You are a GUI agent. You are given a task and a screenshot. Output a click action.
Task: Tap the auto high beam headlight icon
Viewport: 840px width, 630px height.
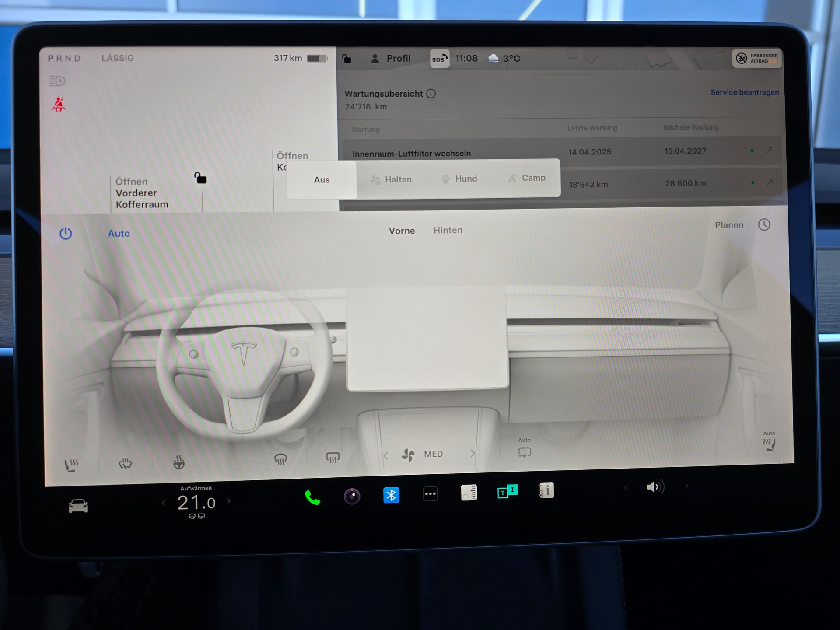57,81
